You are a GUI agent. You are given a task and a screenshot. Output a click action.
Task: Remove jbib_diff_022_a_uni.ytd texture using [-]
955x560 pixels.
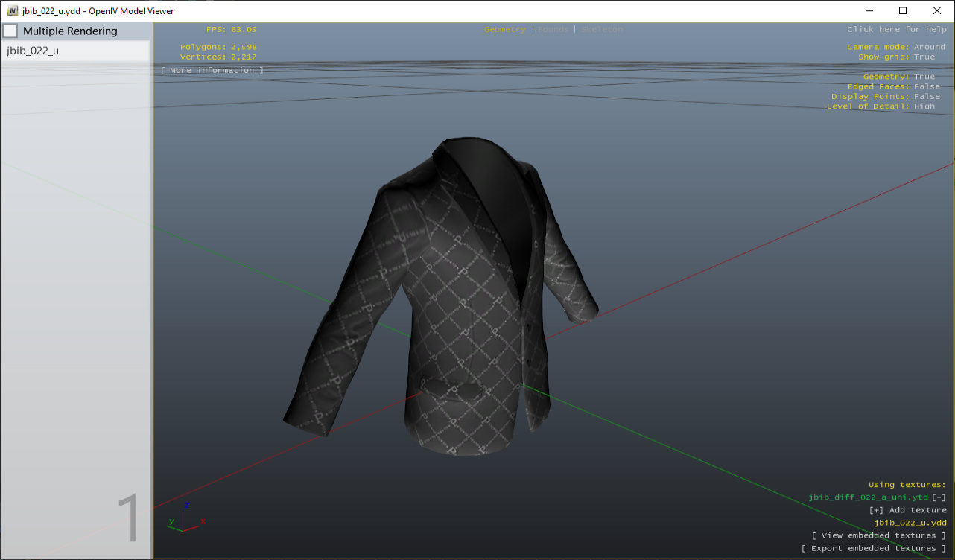pos(939,497)
